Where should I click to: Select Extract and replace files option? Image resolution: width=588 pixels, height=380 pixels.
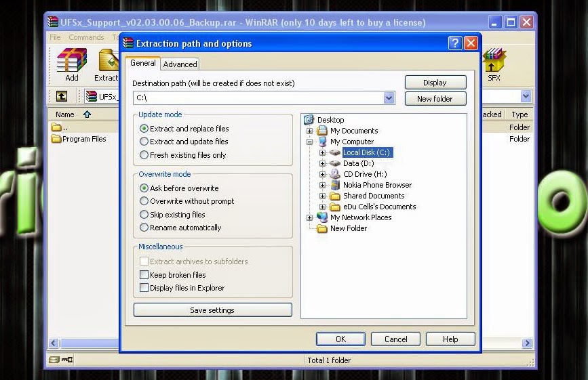pos(144,129)
